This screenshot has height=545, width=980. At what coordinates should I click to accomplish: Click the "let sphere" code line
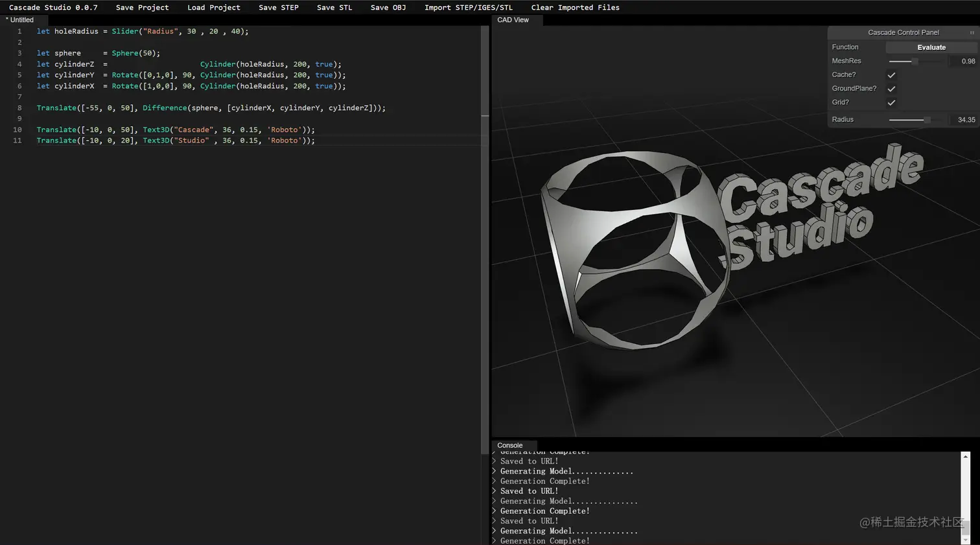pos(99,53)
